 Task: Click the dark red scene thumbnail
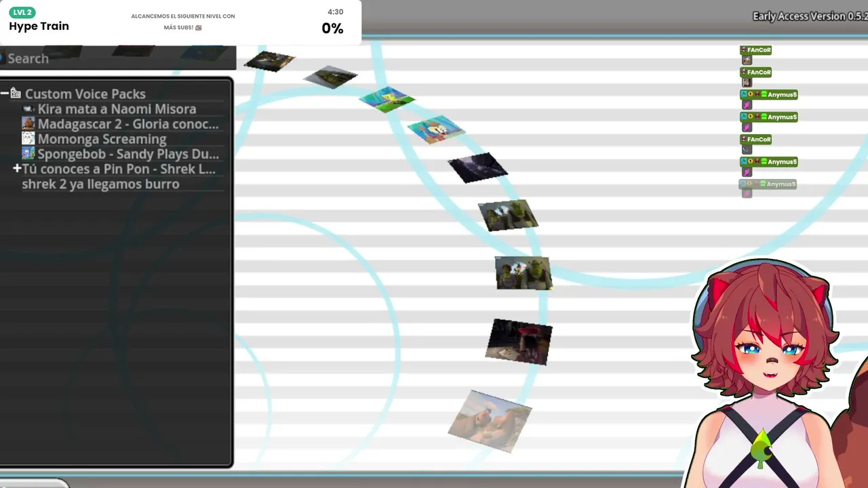tap(519, 342)
